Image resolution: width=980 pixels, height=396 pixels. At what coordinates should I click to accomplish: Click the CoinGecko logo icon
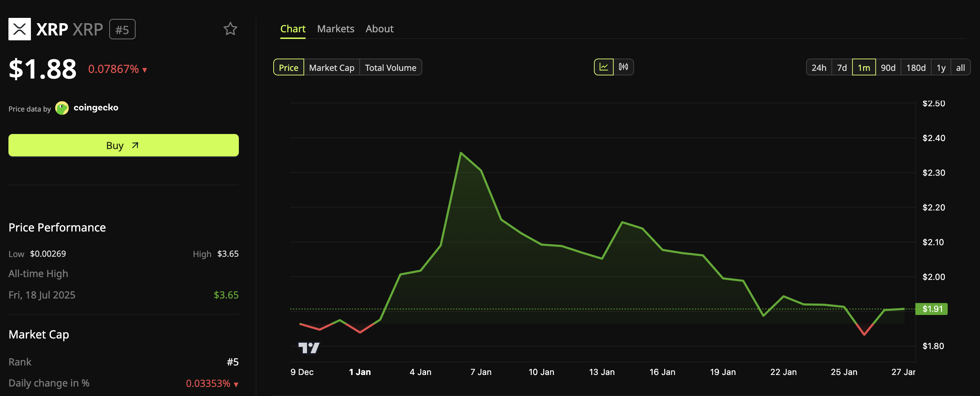click(61, 108)
